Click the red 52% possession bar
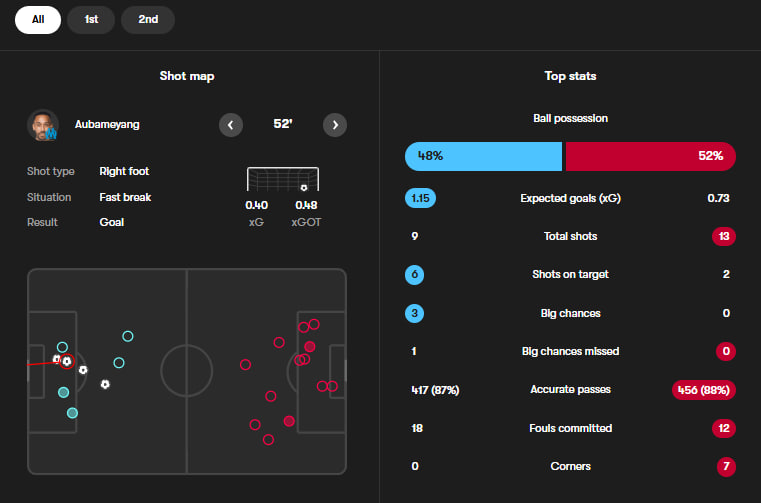 click(x=650, y=156)
